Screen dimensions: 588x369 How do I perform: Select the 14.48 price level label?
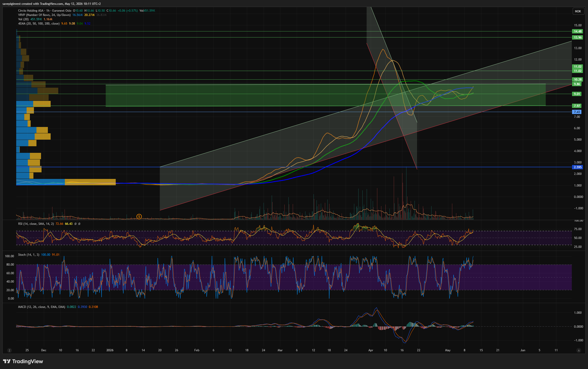578,31
